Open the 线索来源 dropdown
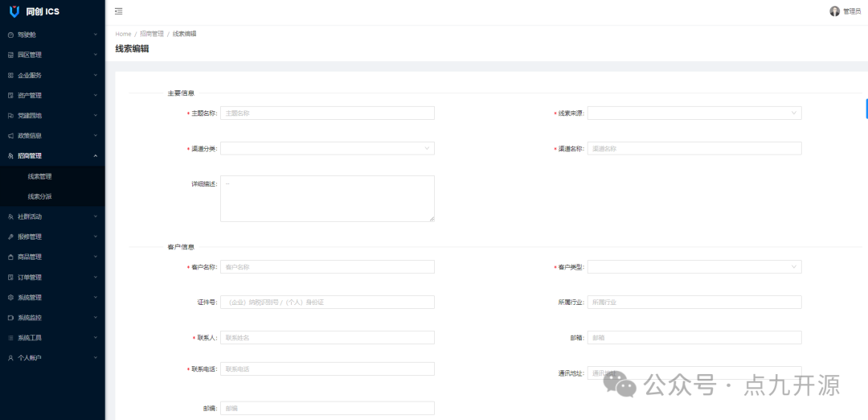This screenshot has height=420, width=868. coord(694,113)
